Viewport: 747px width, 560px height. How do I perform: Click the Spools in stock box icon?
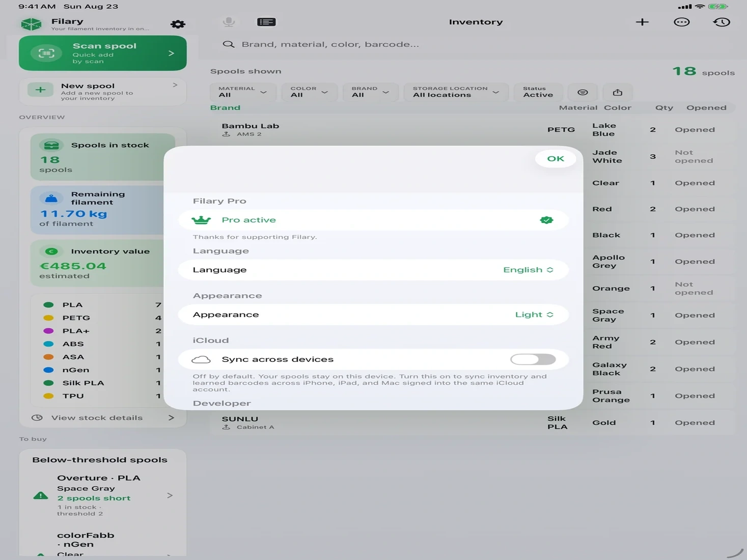(51, 145)
